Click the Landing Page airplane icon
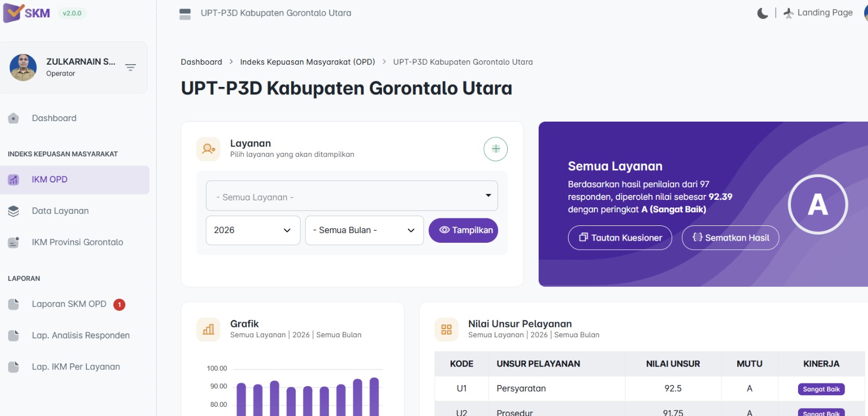 (x=789, y=13)
